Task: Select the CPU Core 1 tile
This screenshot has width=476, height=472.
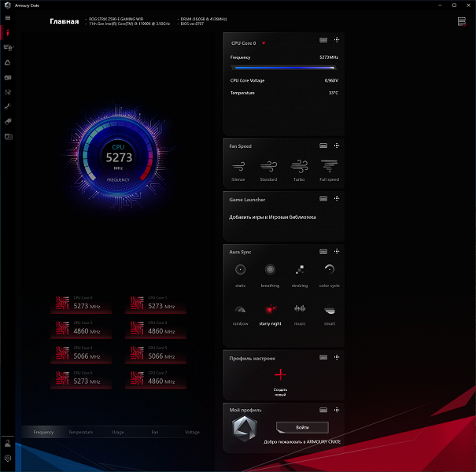Action: tap(156, 303)
